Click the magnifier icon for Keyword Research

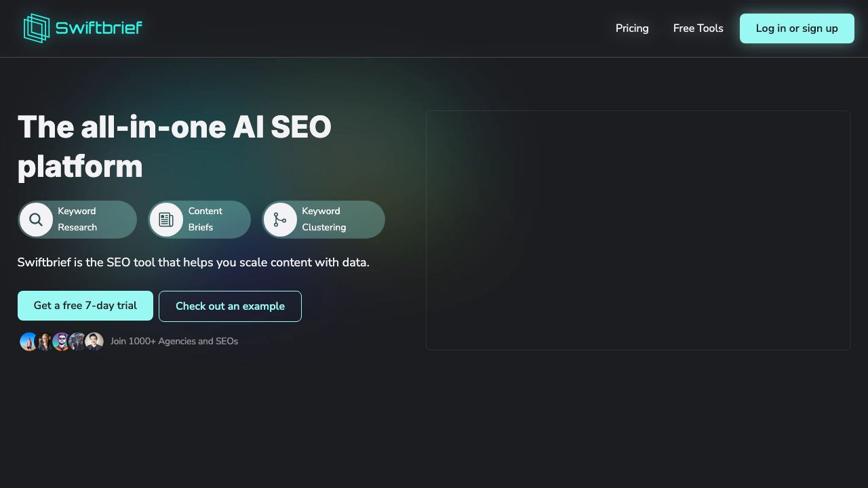36,220
